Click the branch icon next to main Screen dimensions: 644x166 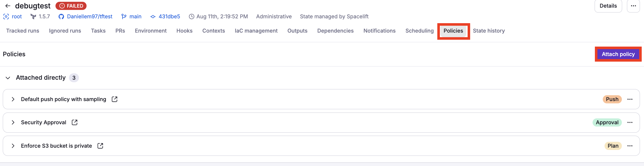click(x=124, y=16)
